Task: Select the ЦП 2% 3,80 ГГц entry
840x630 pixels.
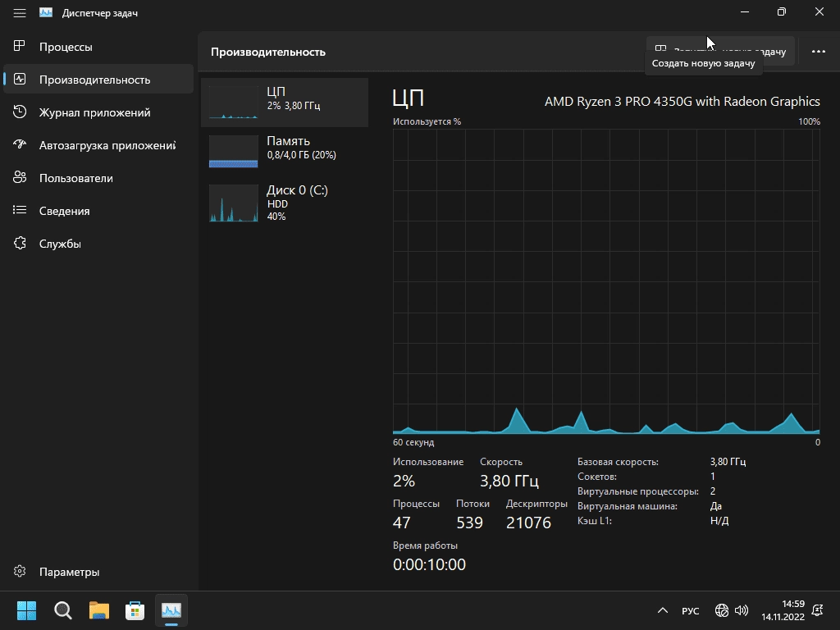Action: [x=285, y=103]
